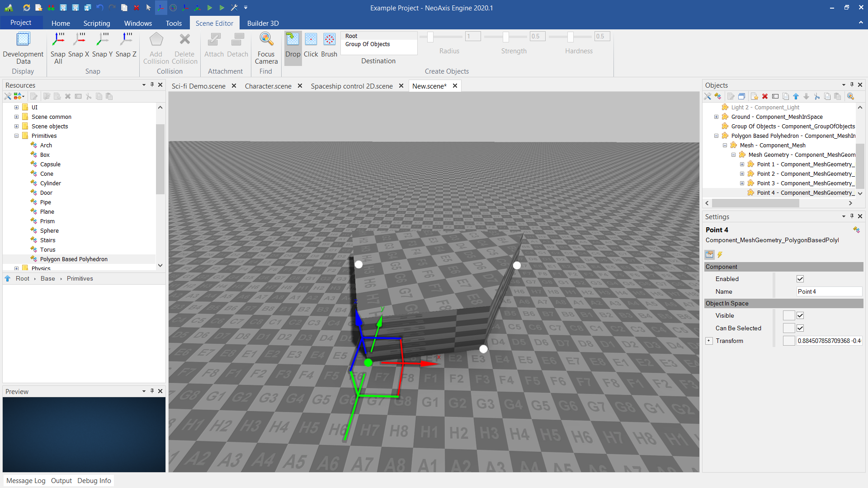
Task: Expand the Transform property
Action: click(709, 341)
